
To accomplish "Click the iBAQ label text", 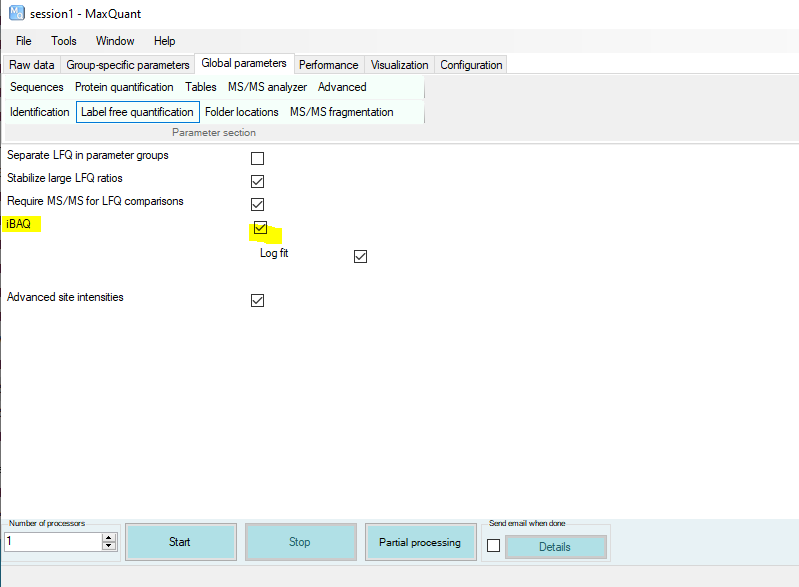I will click(x=18, y=224).
